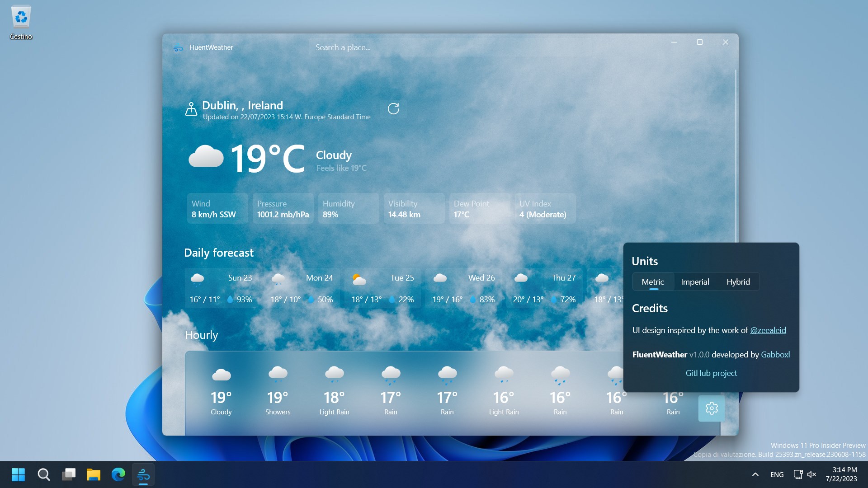This screenshot has height=488, width=868.
Task: Open File Explorer from taskbar
Action: click(94, 474)
